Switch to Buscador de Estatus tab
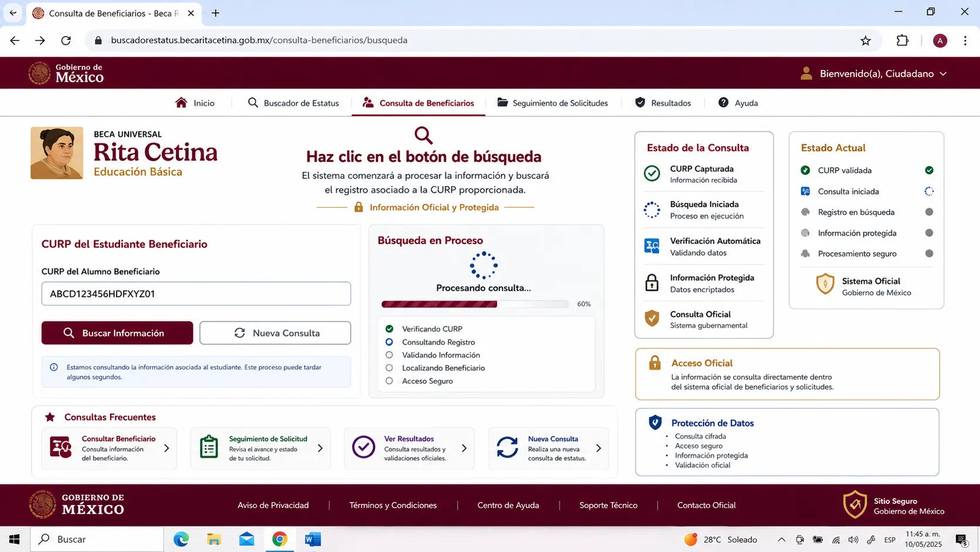 [x=293, y=103]
